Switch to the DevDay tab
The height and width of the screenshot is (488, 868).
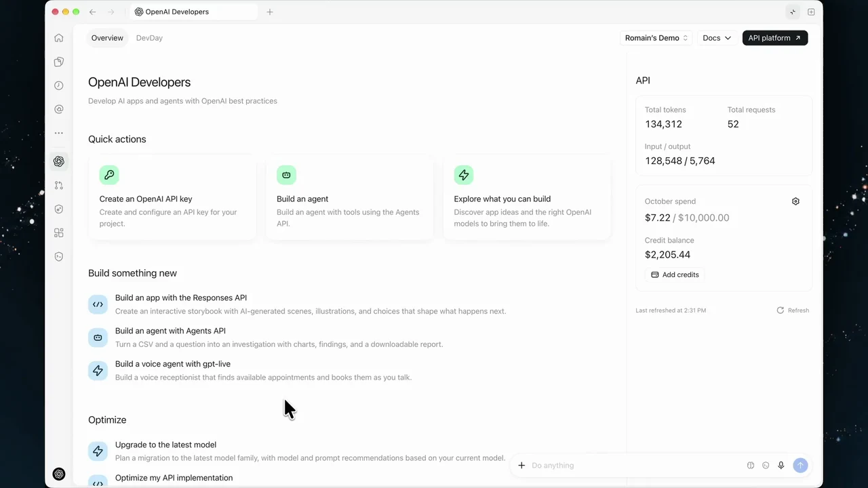point(149,38)
